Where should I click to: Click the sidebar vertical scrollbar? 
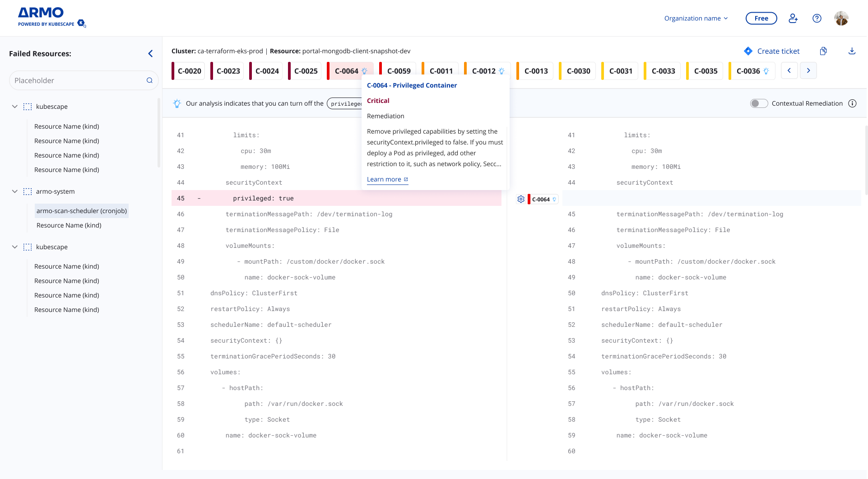click(x=158, y=133)
